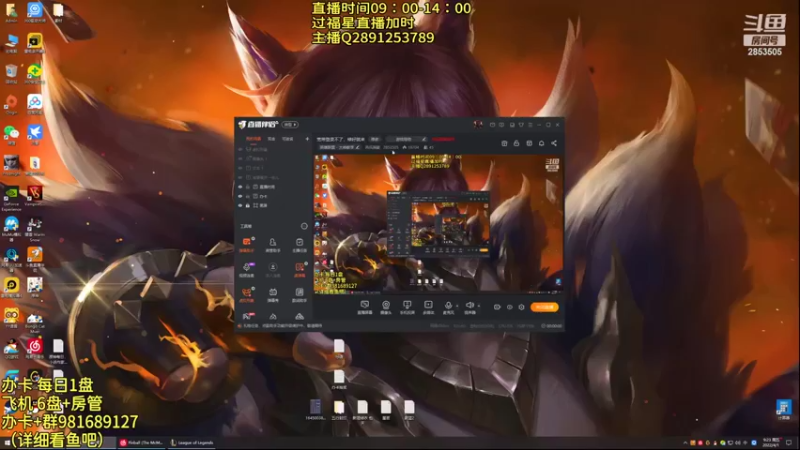Click the record camera icon near start button

pos(497,307)
